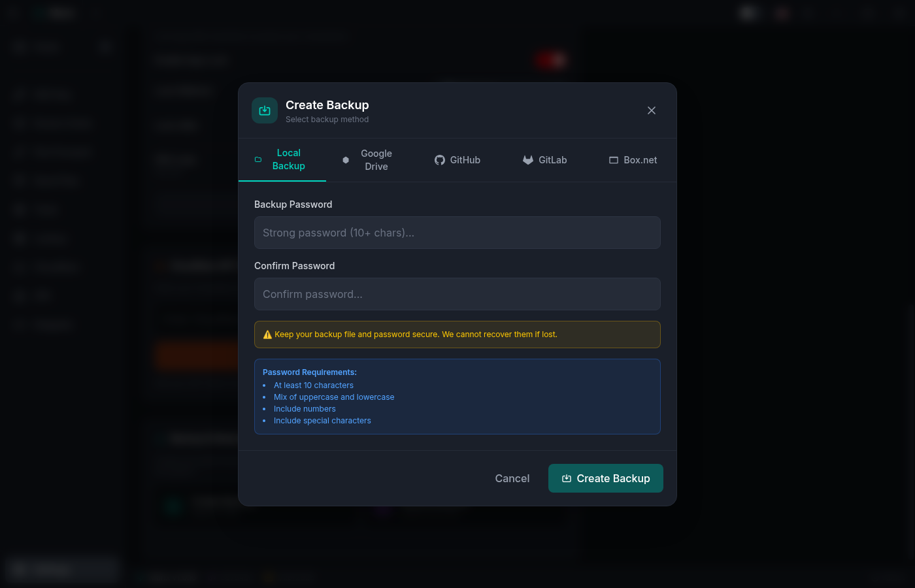
Task: Click the Create Backup button
Action: point(605,478)
